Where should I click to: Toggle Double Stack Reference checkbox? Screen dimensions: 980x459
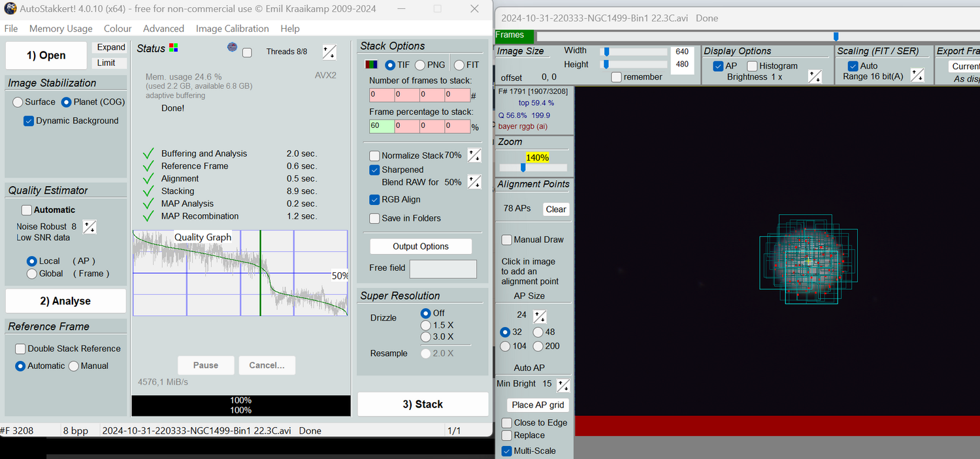pos(20,349)
